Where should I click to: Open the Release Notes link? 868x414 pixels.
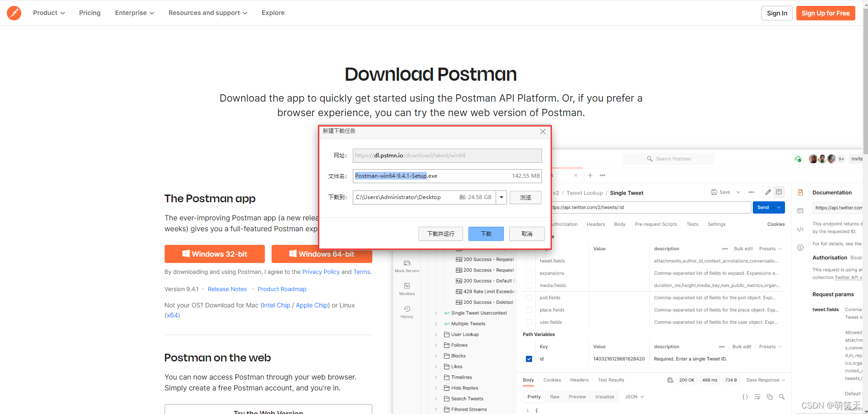tap(227, 289)
